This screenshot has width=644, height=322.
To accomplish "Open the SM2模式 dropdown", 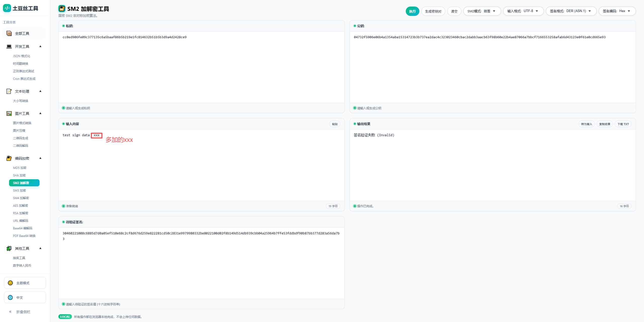I will 482,11.
